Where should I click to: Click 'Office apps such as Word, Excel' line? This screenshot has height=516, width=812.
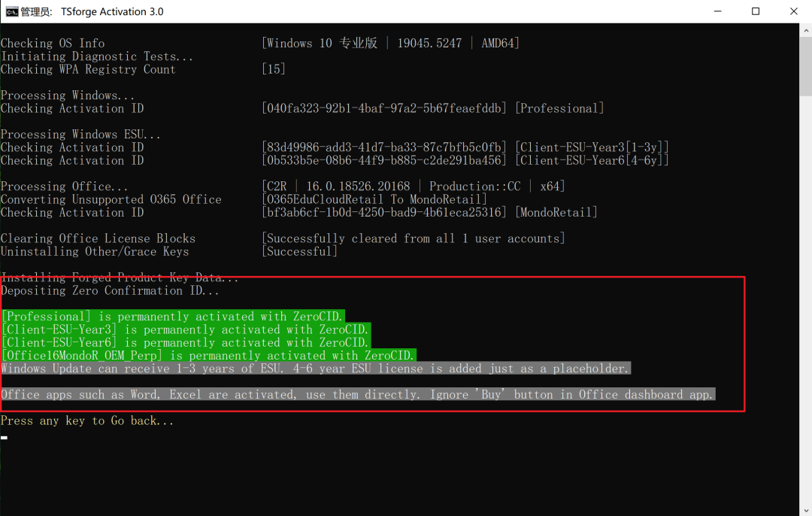[358, 395]
